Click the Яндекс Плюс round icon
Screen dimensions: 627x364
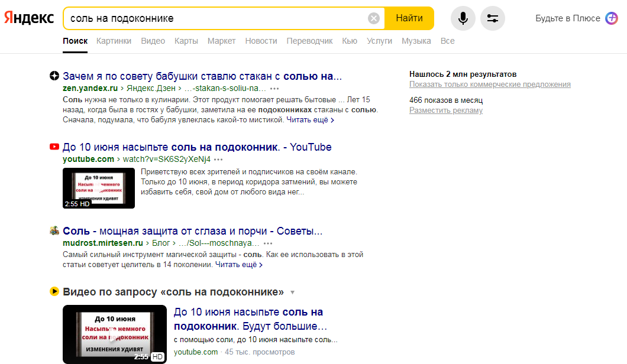[x=612, y=18]
